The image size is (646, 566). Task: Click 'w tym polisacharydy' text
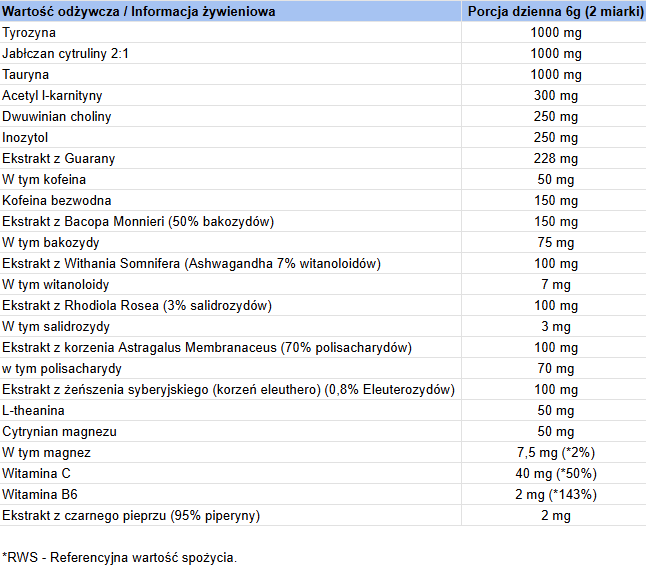(x=62, y=369)
